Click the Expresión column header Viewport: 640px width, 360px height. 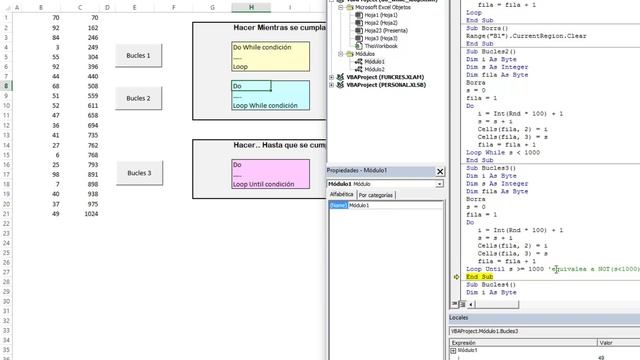click(523, 343)
